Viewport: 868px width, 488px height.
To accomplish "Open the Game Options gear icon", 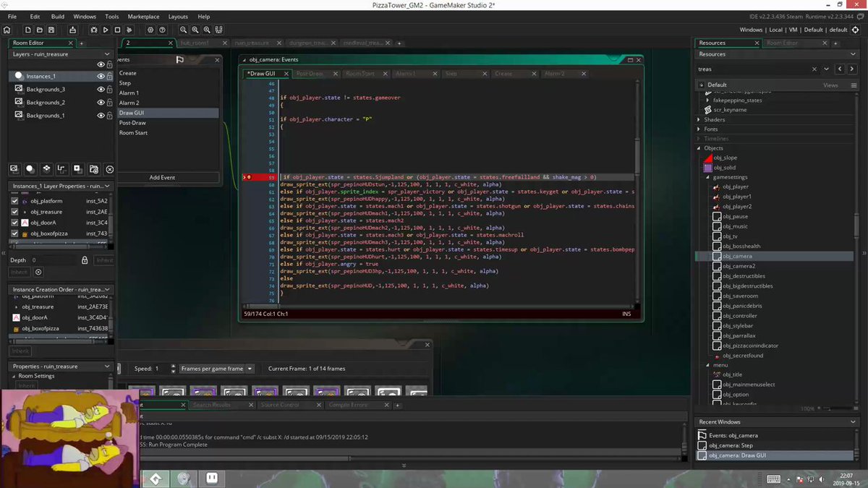I will coord(150,30).
